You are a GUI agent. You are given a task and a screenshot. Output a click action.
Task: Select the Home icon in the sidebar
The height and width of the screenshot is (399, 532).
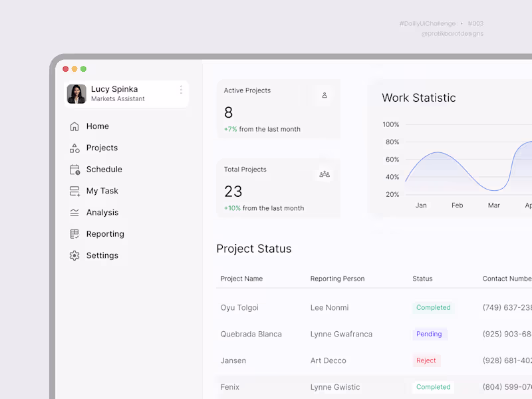(x=74, y=126)
